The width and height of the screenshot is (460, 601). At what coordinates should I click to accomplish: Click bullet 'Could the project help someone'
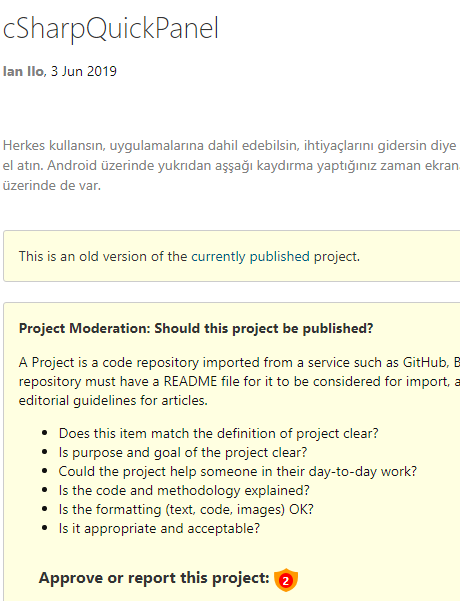238,471
